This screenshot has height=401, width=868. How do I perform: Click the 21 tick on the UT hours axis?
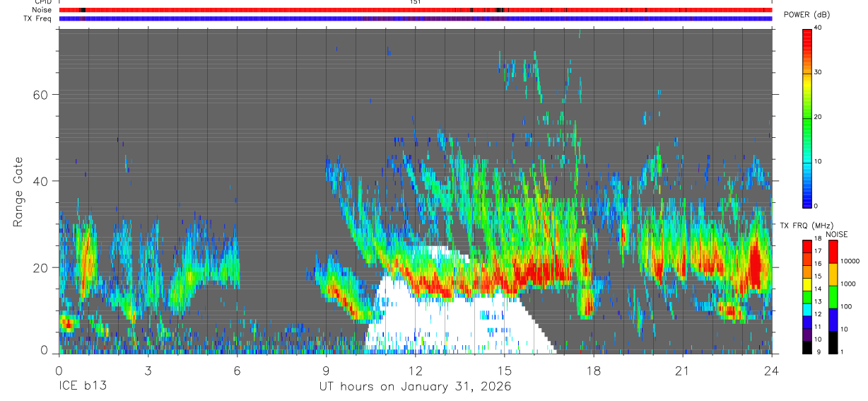(x=682, y=370)
